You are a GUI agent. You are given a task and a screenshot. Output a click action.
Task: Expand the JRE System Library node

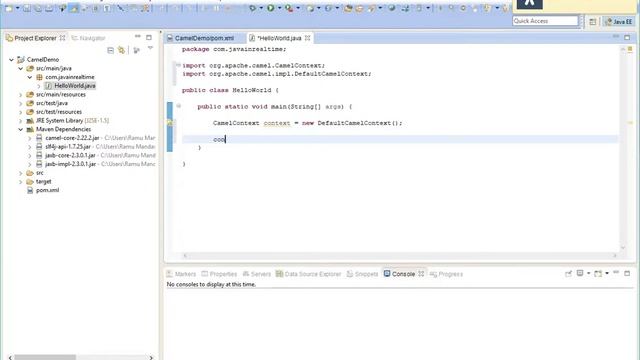(x=20, y=121)
